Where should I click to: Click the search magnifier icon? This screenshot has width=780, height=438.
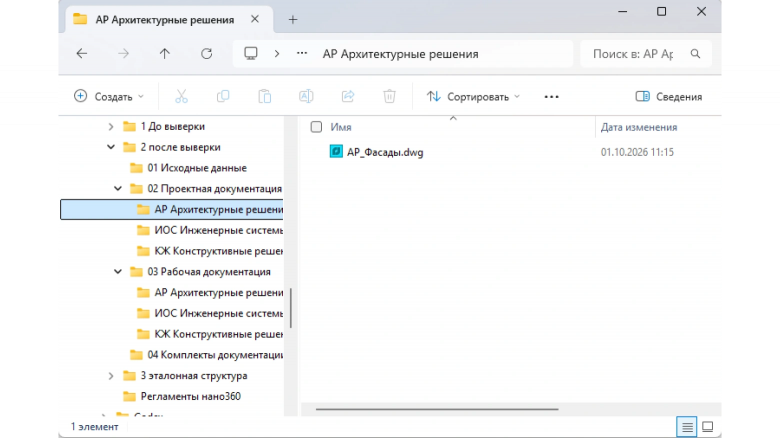pos(695,54)
